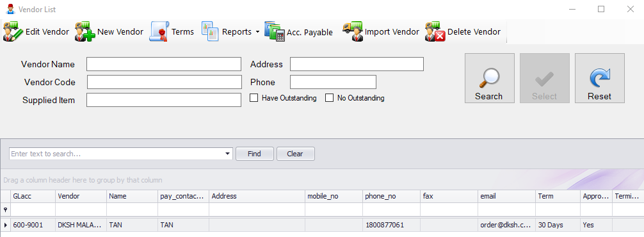Image resolution: width=644 pixels, height=237 pixels.
Task: Open Acc. Payable
Action: pyautogui.click(x=298, y=31)
